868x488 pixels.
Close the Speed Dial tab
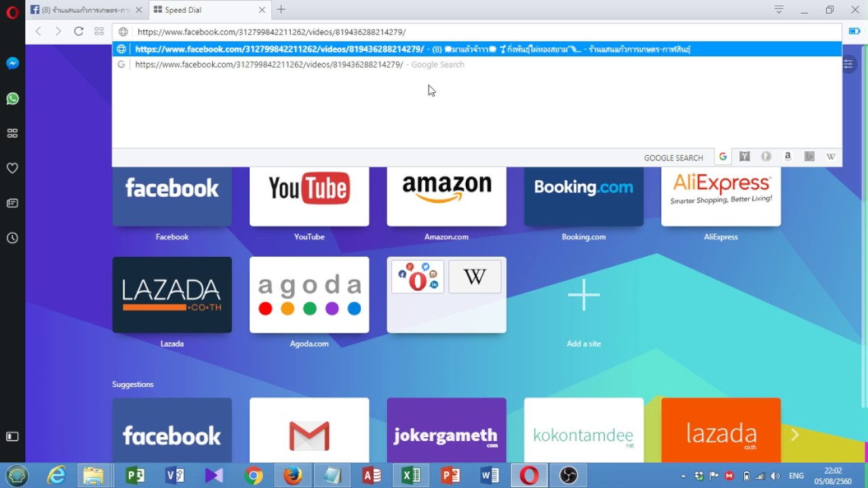click(262, 10)
